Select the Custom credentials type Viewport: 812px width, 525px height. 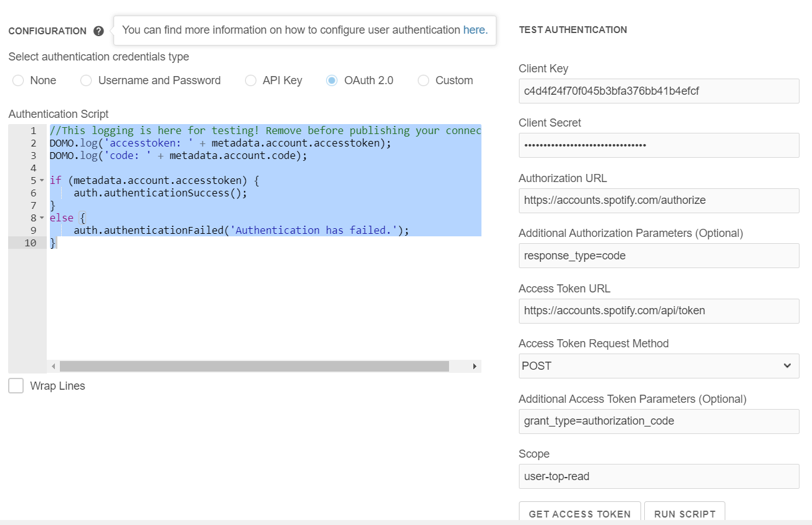(423, 80)
